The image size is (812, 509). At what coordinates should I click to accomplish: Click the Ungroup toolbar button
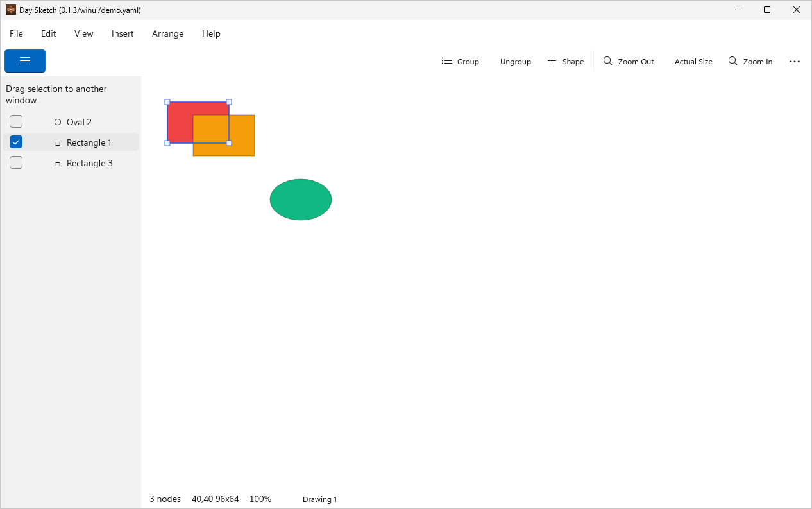tap(516, 62)
